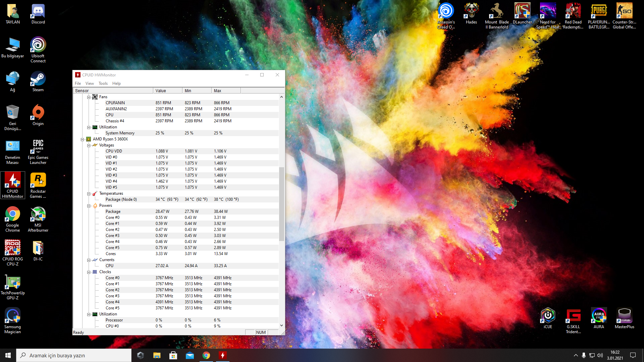The height and width of the screenshot is (362, 644).
Task: Open Ubisoft Connect desktop icon
Action: (x=38, y=50)
